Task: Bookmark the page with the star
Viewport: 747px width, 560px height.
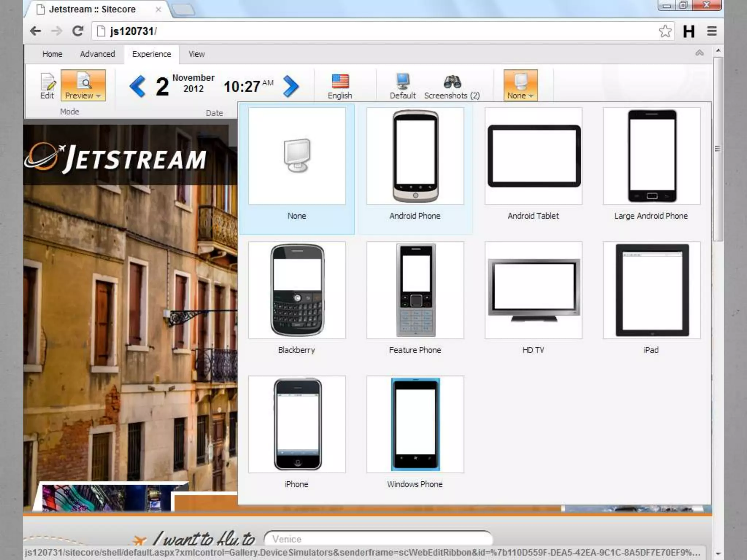Action: (665, 31)
